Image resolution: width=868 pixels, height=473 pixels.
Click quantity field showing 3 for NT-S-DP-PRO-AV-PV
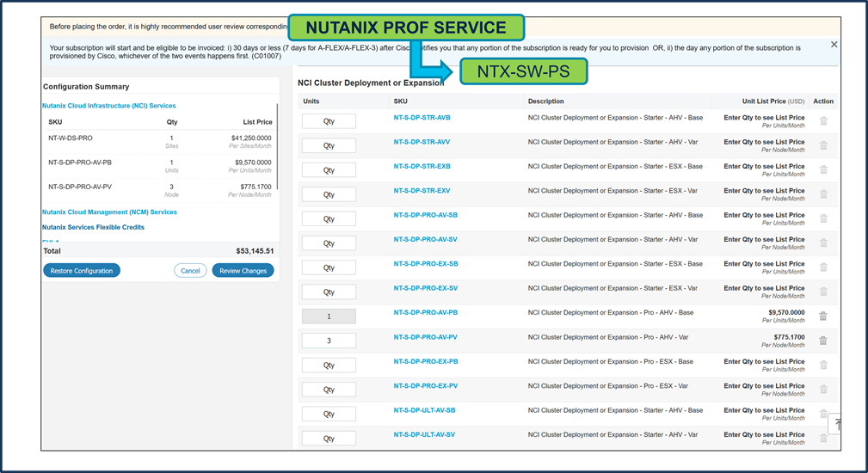329,341
